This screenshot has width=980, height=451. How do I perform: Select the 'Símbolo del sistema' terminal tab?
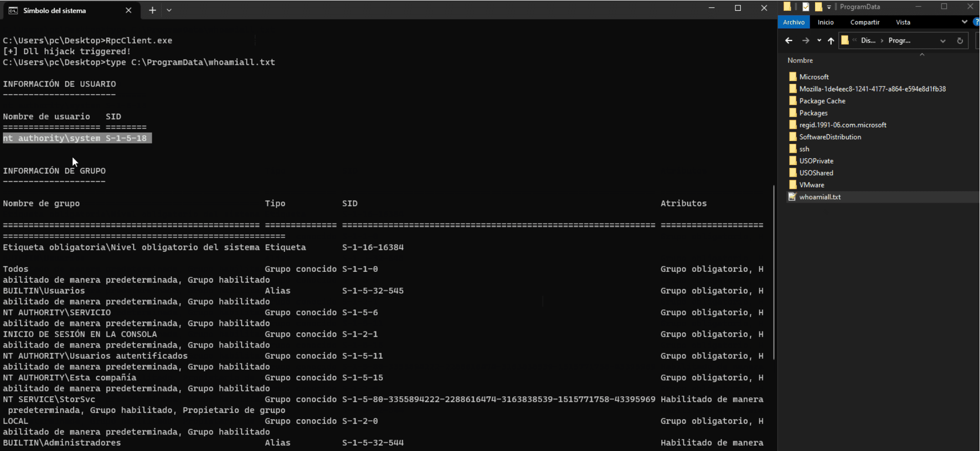(71, 10)
